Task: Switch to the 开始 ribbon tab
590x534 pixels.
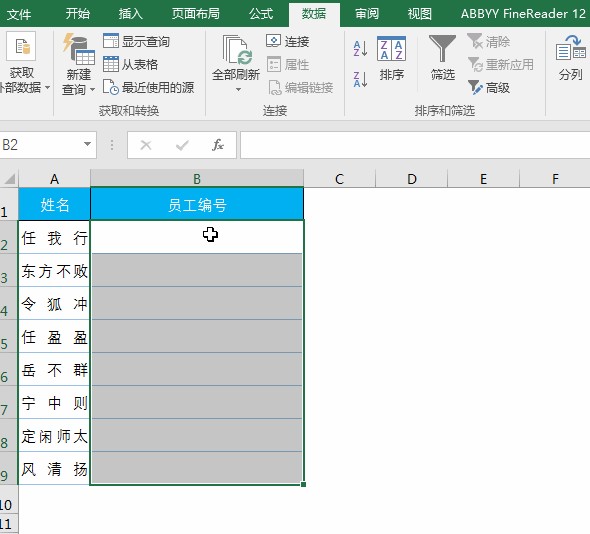Action: coord(78,14)
